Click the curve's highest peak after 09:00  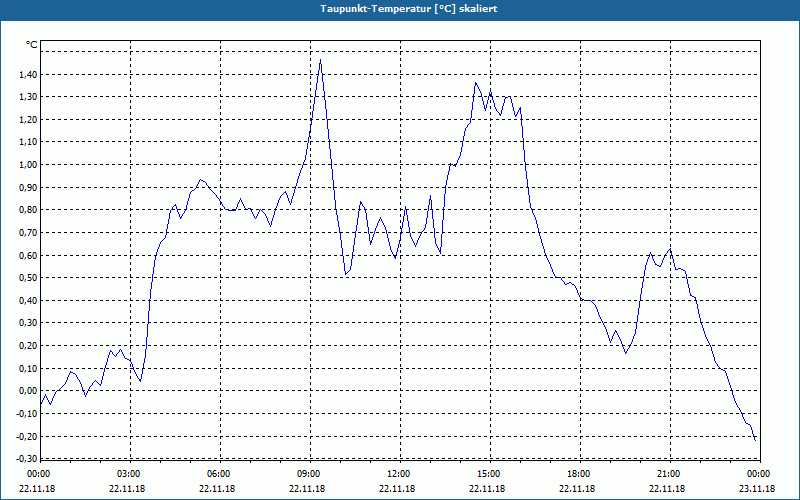point(320,60)
